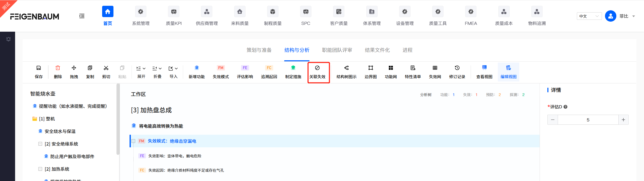Click 评估影响 FE toolbar button

pyautogui.click(x=245, y=72)
